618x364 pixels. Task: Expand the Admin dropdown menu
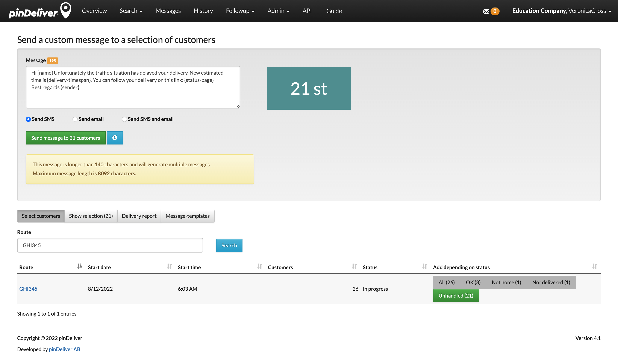[x=279, y=11]
